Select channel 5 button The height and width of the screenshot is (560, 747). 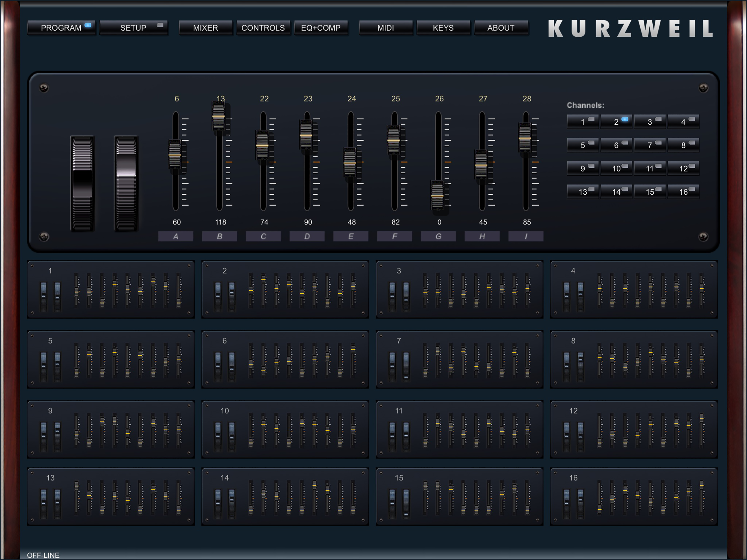(x=583, y=145)
